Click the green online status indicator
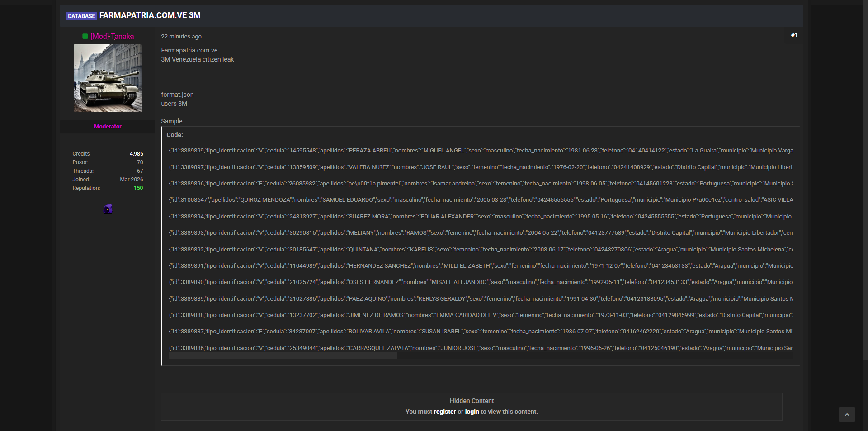The image size is (868, 431). point(85,37)
